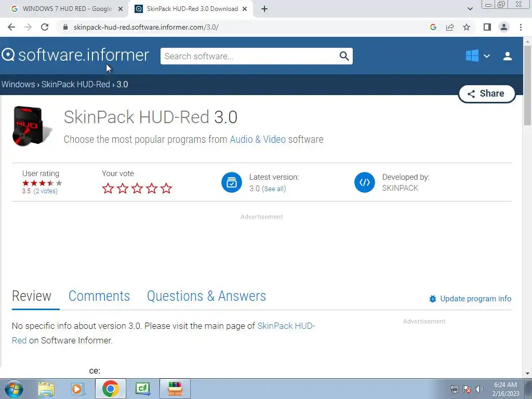Open the SkinPack HUD-Red breadcrumb link
The width and height of the screenshot is (532, 399).
(76, 84)
